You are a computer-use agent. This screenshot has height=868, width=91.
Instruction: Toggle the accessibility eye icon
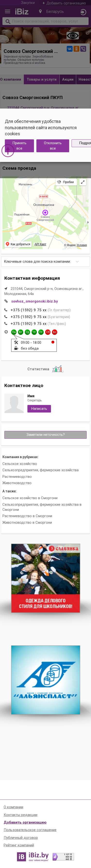73,36
